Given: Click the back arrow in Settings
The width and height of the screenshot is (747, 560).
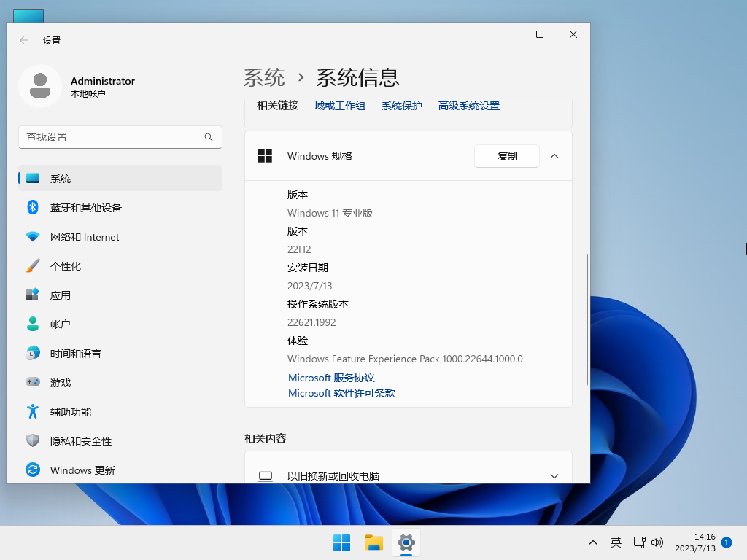Looking at the screenshot, I should click(23, 41).
